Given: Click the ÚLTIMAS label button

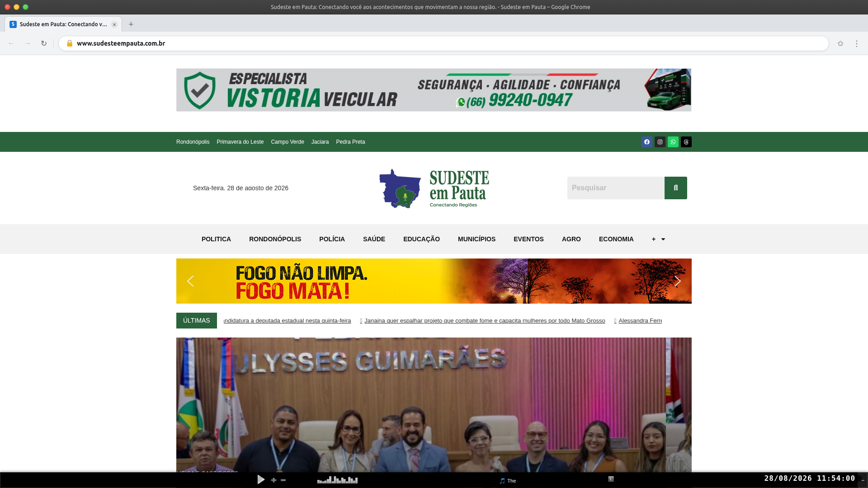Looking at the screenshot, I should tap(197, 320).
